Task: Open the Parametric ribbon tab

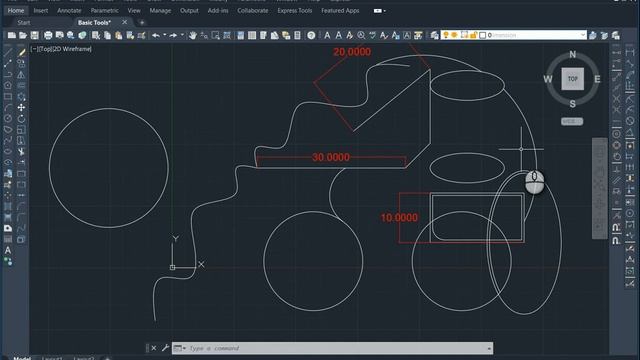Action: pyautogui.click(x=104, y=11)
